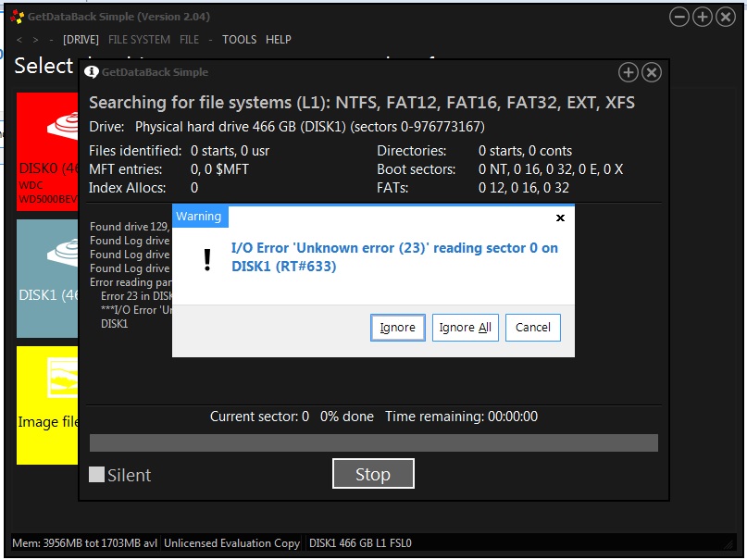The image size is (747, 560).
Task: Click the 'Current sector: 0' text
Action: [259, 417]
